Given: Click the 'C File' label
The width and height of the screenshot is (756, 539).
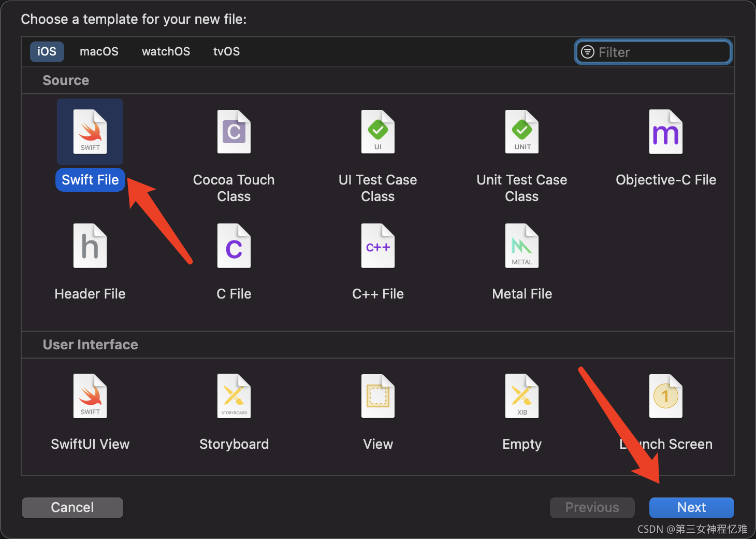Looking at the screenshot, I should coord(234,294).
